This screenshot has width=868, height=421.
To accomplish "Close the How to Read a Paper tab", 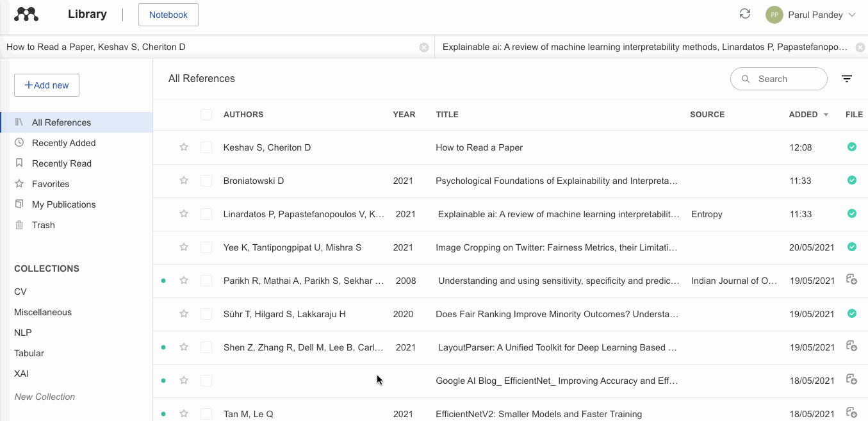I will pyautogui.click(x=424, y=47).
